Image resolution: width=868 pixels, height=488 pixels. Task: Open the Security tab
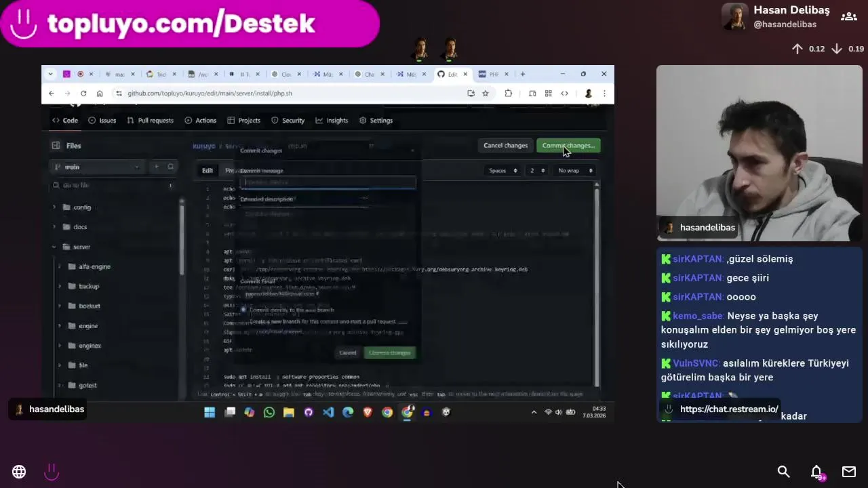click(x=288, y=121)
